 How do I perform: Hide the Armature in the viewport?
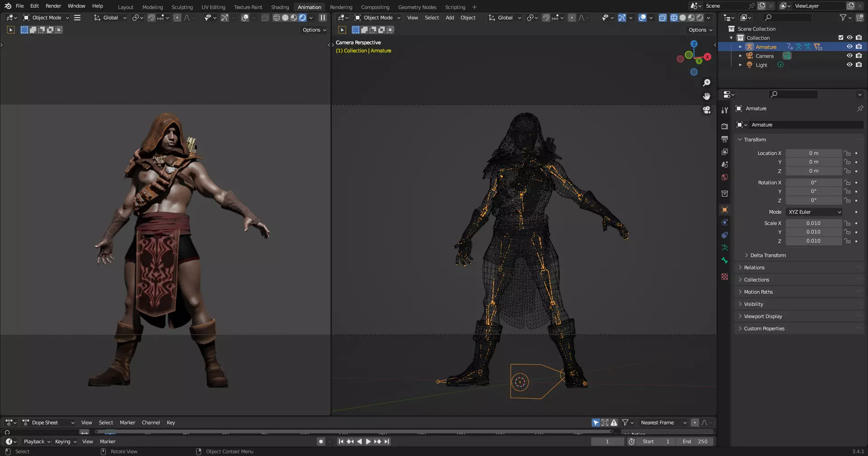click(849, 47)
